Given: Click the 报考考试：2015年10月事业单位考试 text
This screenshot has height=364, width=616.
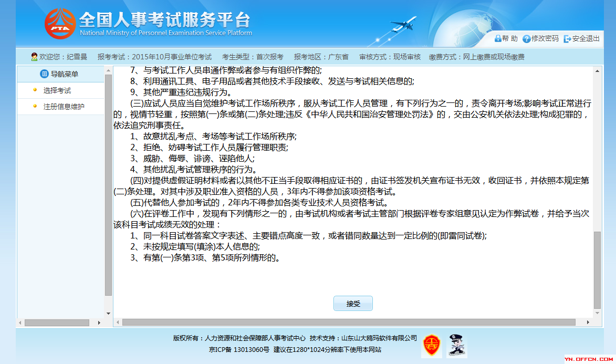Looking at the screenshot, I should coord(154,57).
